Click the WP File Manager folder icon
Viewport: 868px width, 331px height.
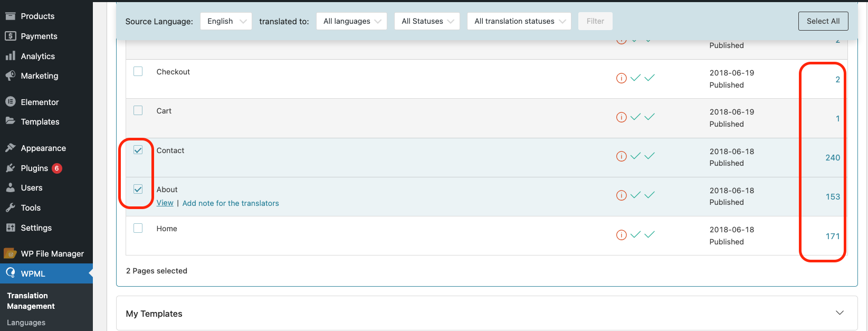click(10, 253)
